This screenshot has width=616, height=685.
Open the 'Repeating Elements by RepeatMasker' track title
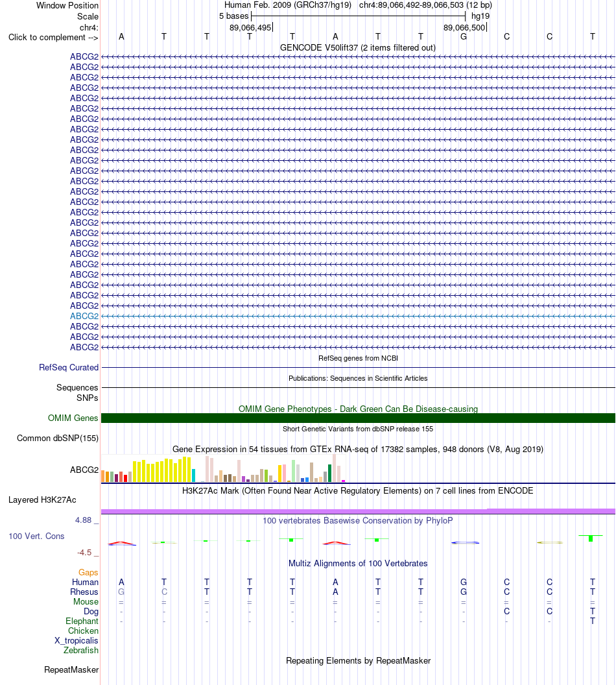(358, 660)
